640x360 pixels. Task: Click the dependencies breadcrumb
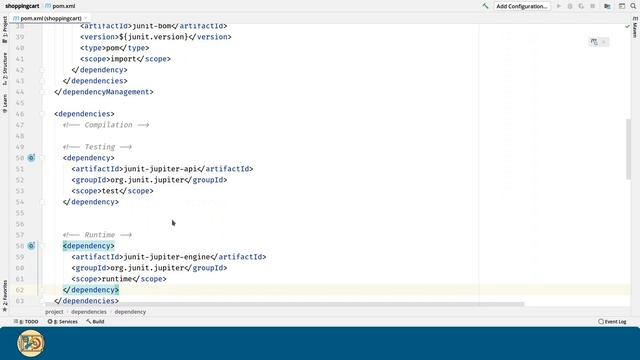click(x=89, y=312)
